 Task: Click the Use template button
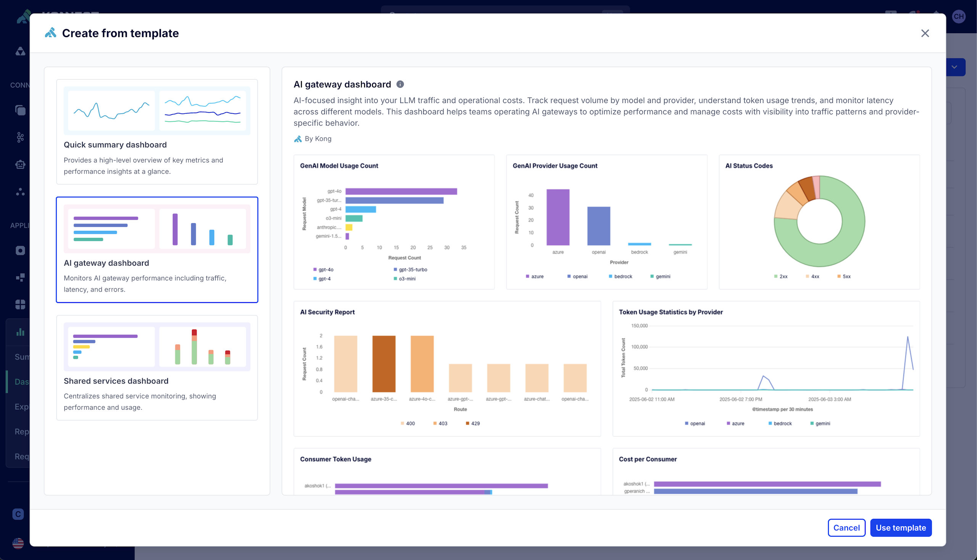tap(900, 527)
